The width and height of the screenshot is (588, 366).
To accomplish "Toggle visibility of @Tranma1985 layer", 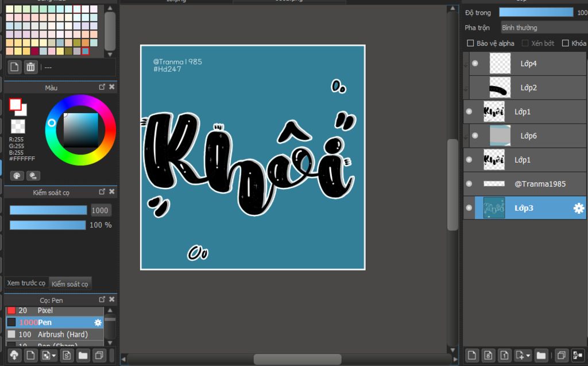I will [469, 183].
